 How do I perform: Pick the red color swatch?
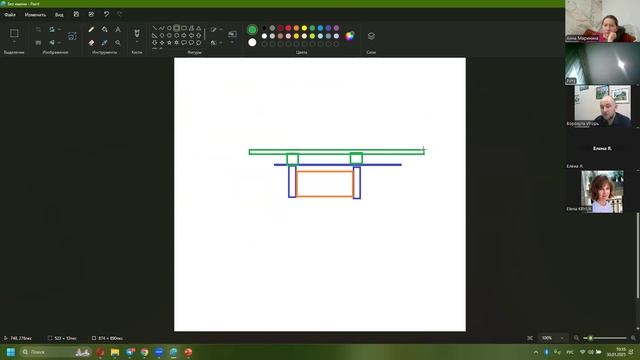(x=288, y=28)
